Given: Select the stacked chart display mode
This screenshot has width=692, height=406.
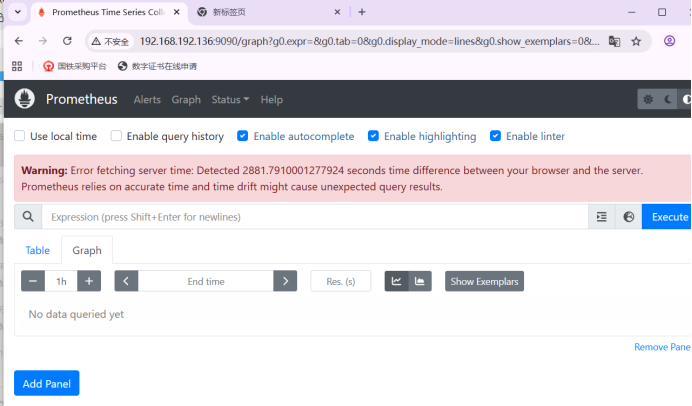Looking at the screenshot, I should pos(420,281).
